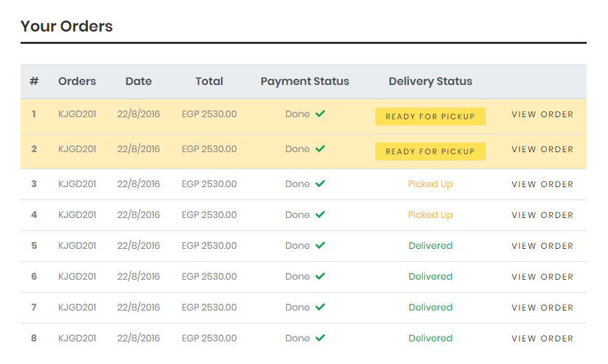Image resolution: width=608 pixels, height=364 pixels.
Task: Select the Picked Up status in row 3
Action: (430, 184)
